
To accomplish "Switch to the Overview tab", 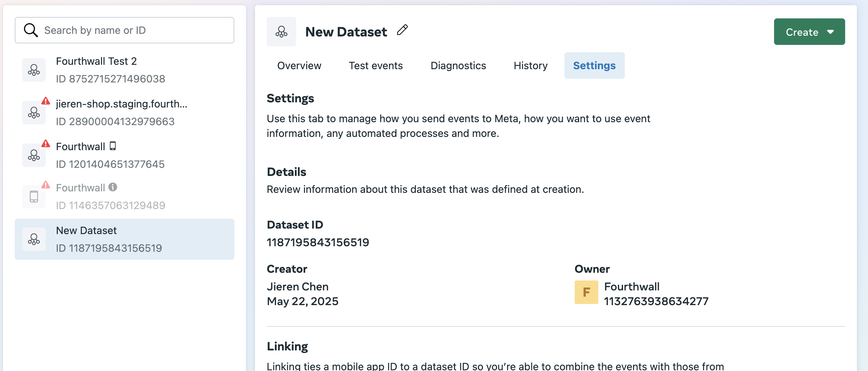I will (x=299, y=66).
